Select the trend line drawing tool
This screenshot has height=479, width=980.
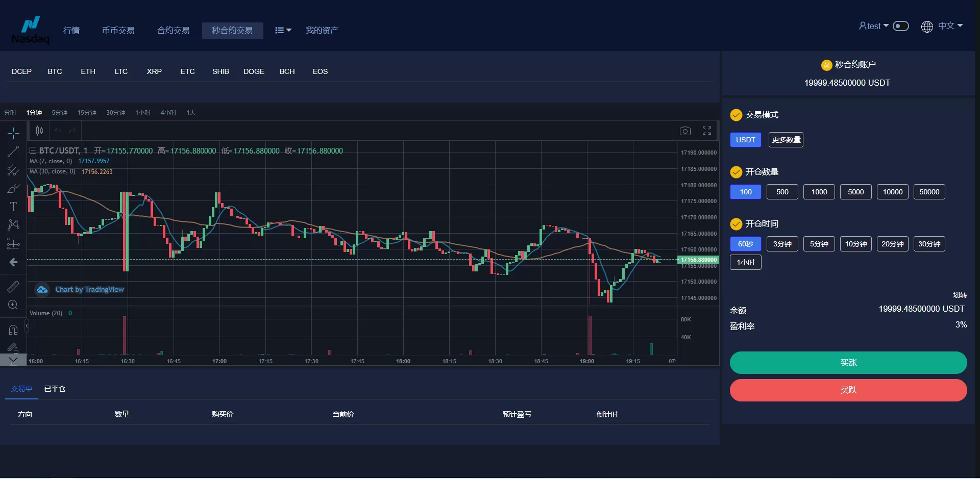click(x=13, y=152)
